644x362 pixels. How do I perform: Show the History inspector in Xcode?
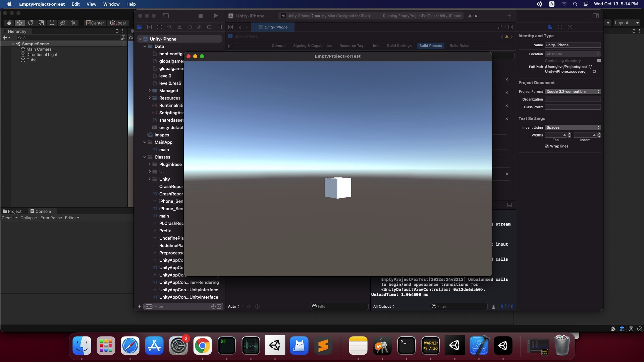point(560,27)
